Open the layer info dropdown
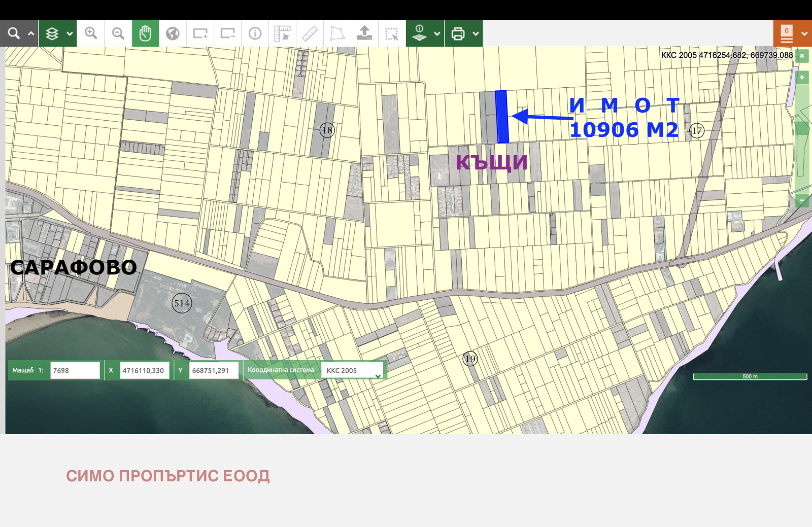The width and height of the screenshot is (812, 527). (425, 33)
